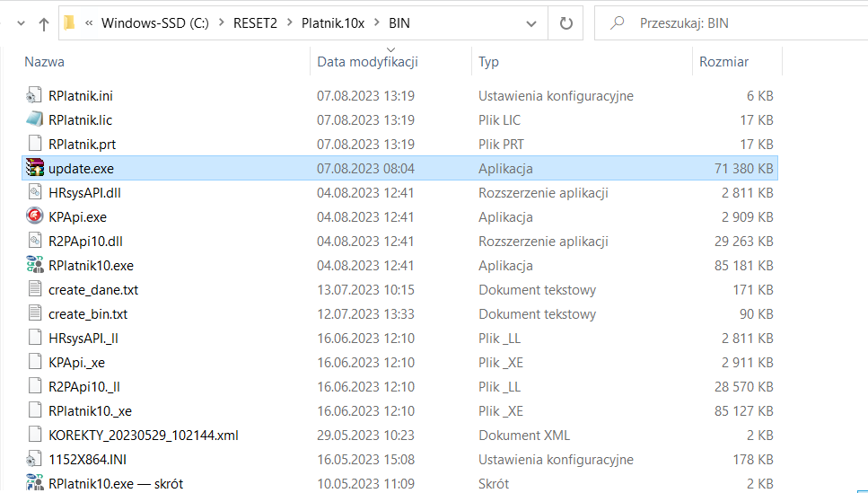This screenshot has height=493, width=868.
Task: Go to the Platnik.10x folder breadcrumb
Action: click(x=333, y=23)
